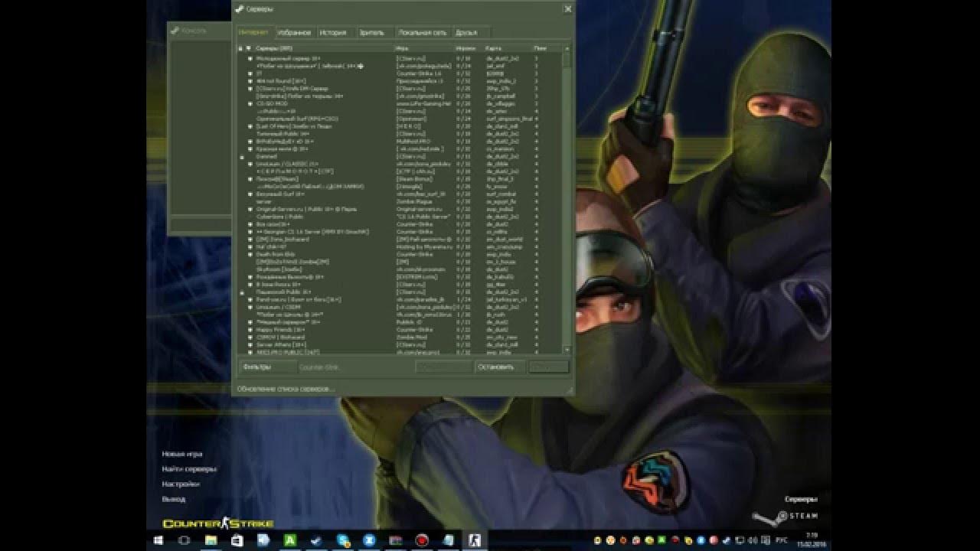Open the green letter A taskbar app
Viewport: 980px width, 551px height.
click(x=289, y=540)
